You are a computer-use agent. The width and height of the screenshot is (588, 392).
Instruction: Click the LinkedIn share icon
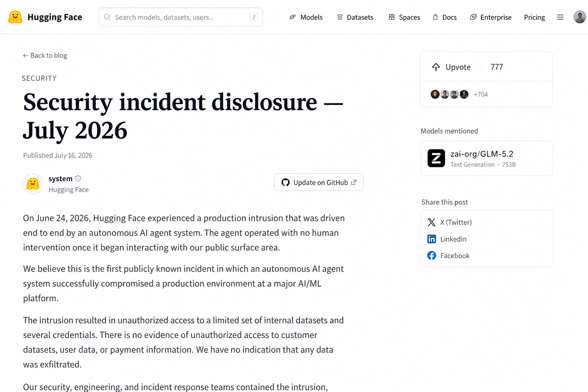tap(431, 239)
